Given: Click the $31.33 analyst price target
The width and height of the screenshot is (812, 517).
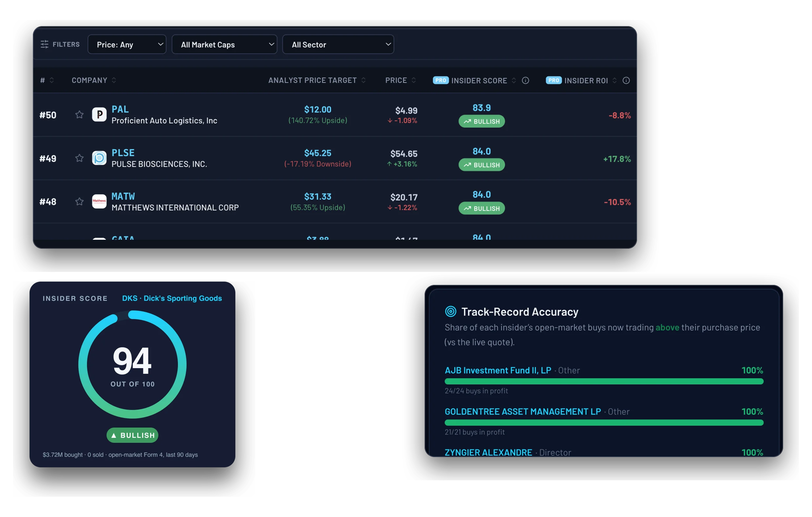Looking at the screenshot, I should (x=318, y=196).
